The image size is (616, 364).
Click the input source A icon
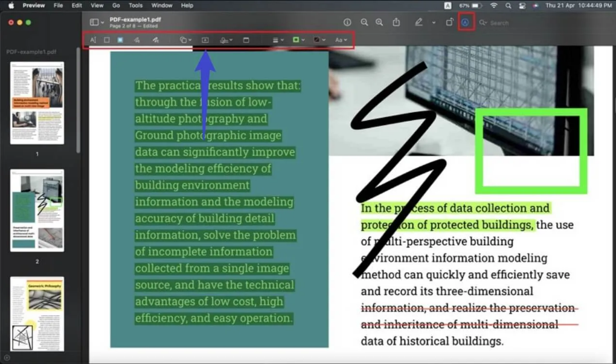[x=448, y=5]
